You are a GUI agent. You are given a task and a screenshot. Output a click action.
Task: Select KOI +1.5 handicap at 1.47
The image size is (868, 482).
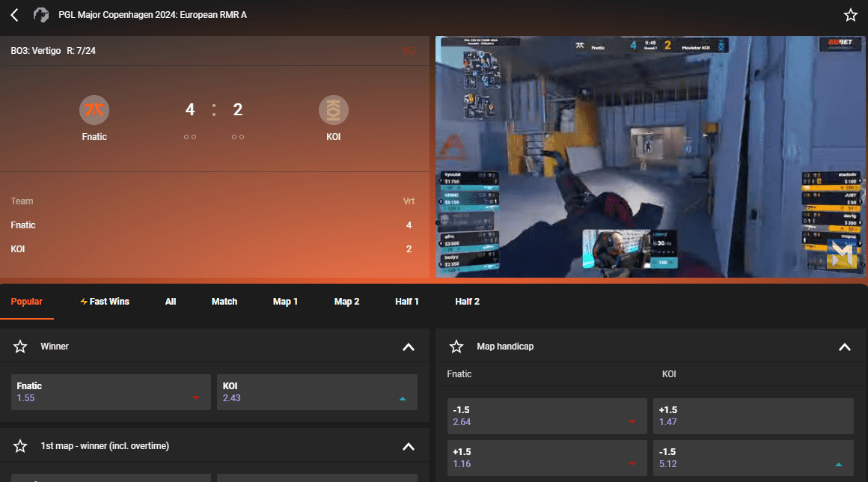tap(753, 415)
